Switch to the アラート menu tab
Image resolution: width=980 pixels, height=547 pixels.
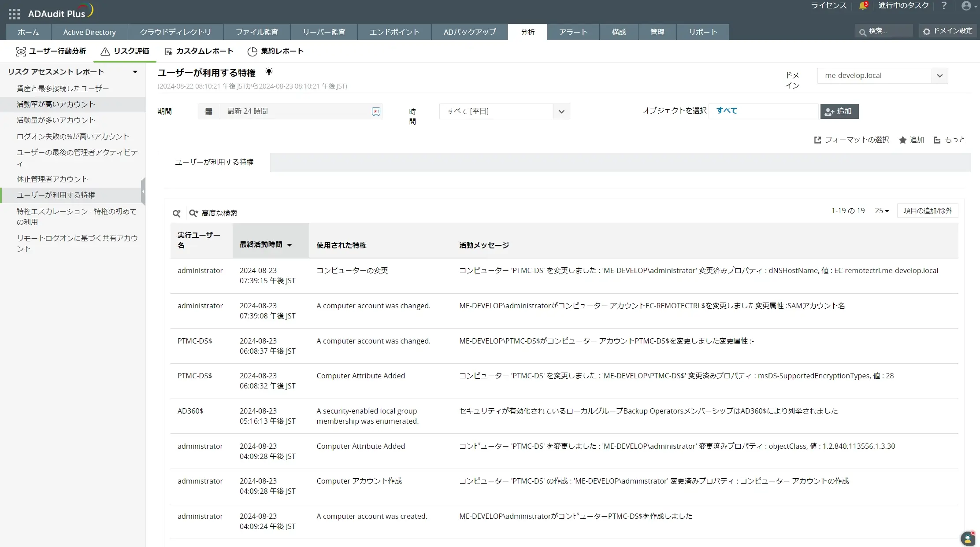pyautogui.click(x=573, y=32)
